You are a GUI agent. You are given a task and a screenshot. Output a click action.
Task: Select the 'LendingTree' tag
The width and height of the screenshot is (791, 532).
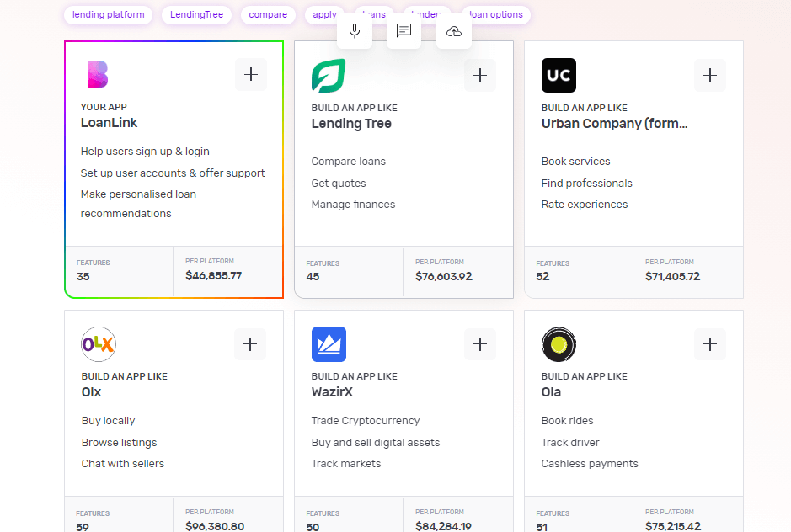click(x=197, y=14)
